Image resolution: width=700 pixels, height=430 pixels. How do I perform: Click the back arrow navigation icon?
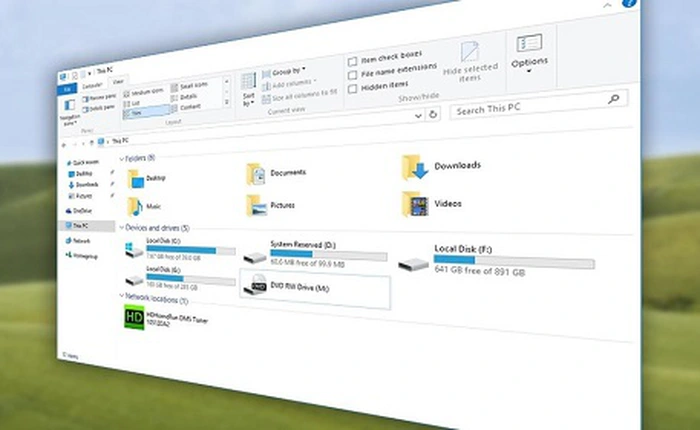(64, 145)
